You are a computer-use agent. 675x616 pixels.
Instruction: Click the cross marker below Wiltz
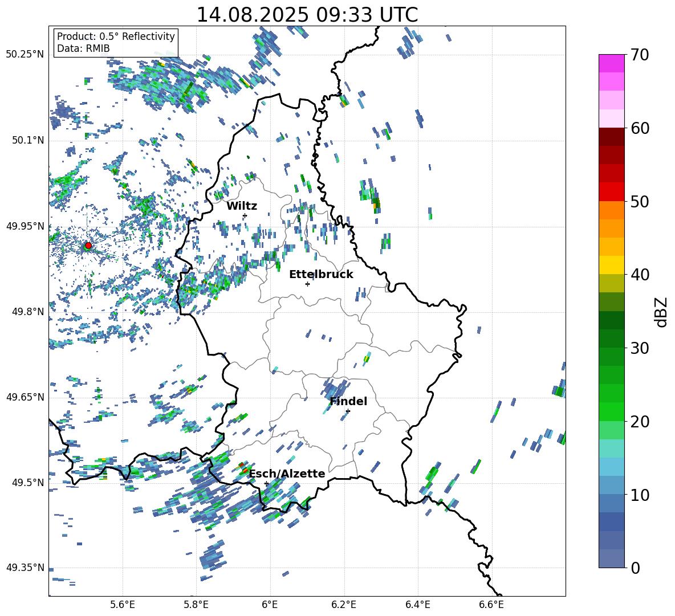point(245,215)
